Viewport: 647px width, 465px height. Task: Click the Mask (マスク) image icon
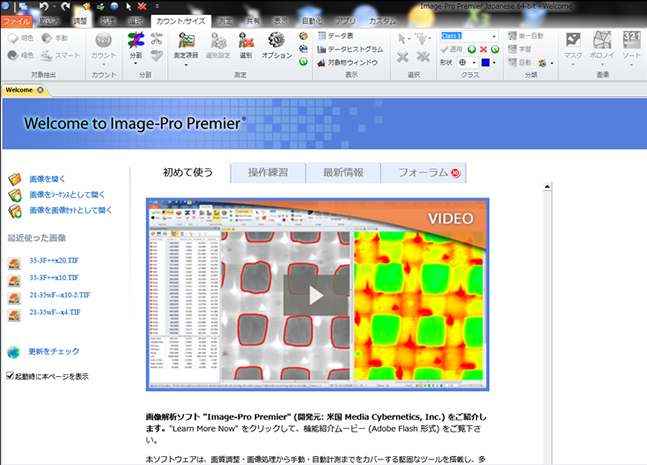[573, 40]
